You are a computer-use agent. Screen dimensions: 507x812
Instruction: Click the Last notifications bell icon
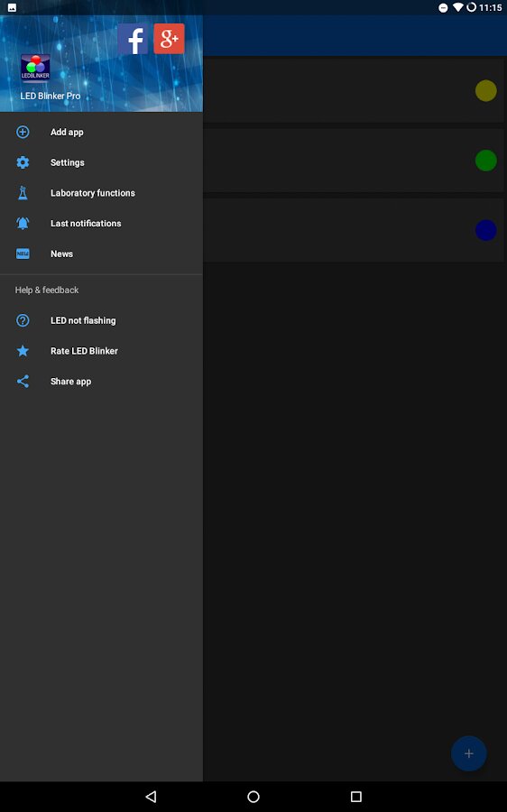coord(23,223)
